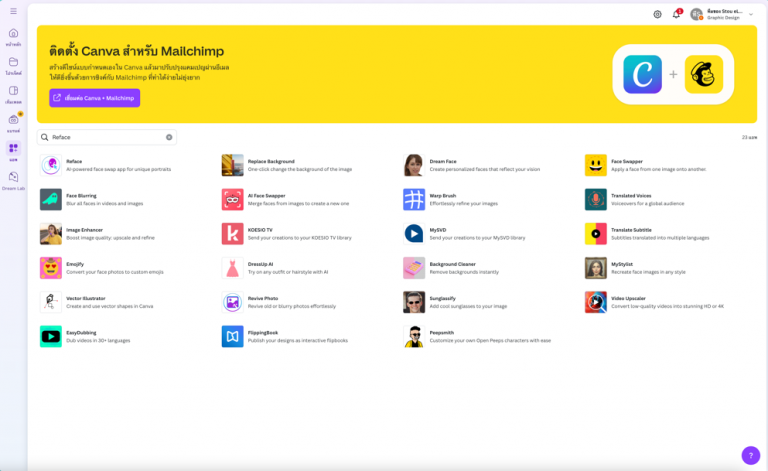Open Dream Lab in the sidebar

13,181
